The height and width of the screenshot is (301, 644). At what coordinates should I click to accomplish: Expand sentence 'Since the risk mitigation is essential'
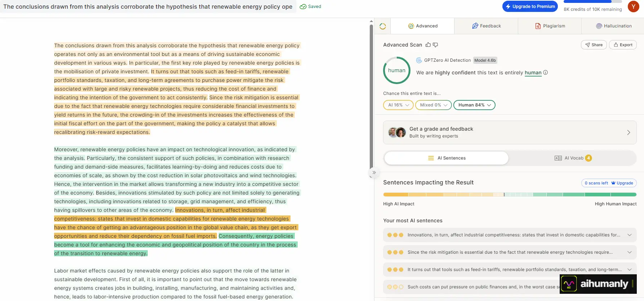pos(510,252)
